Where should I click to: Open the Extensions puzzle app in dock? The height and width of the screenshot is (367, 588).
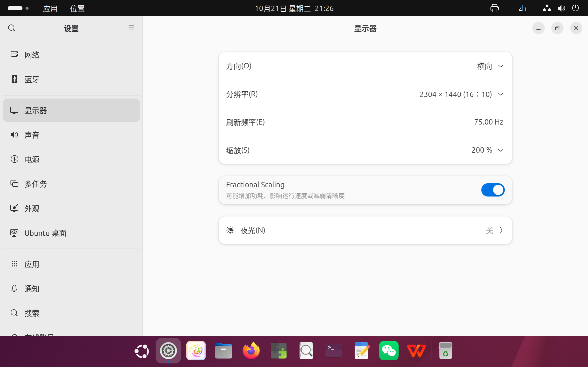(279, 351)
